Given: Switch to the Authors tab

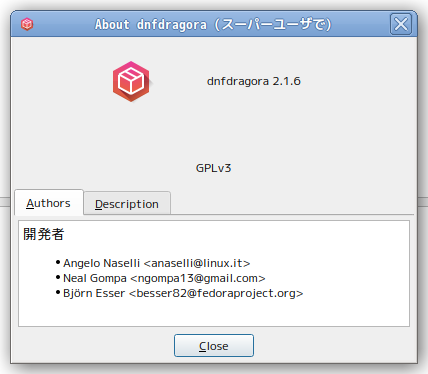Looking at the screenshot, I should click(x=49, y=203).
